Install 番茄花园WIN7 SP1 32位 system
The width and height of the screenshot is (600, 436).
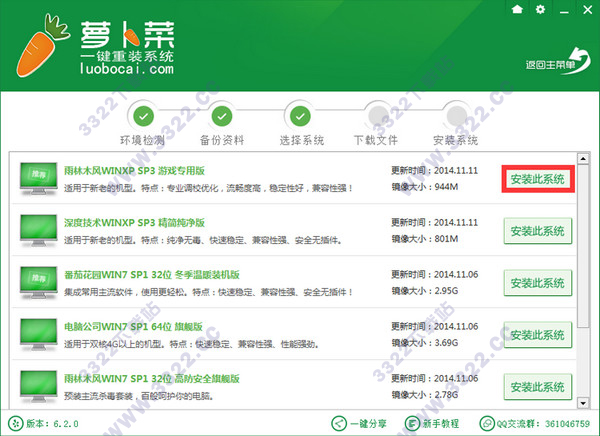coord(538,283)
